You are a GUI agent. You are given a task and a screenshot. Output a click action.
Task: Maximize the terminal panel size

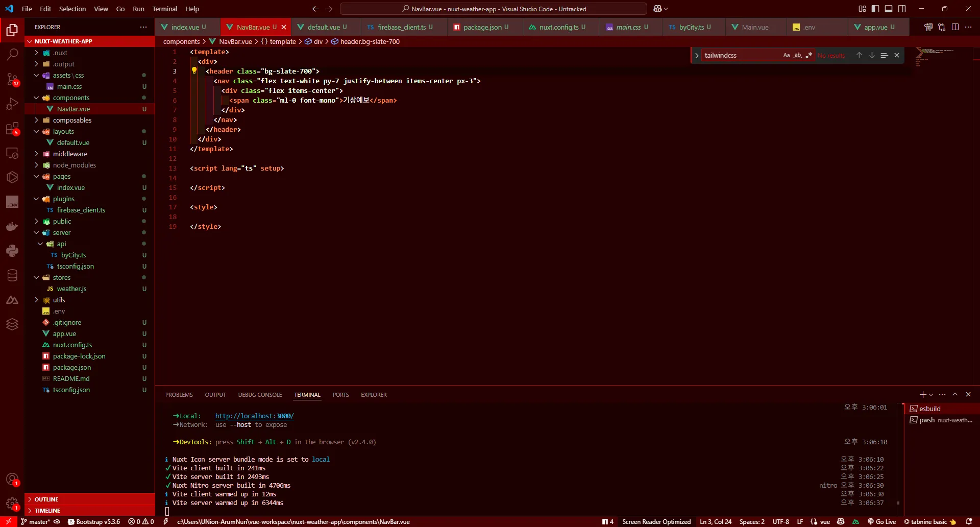(x=955, y=394)
